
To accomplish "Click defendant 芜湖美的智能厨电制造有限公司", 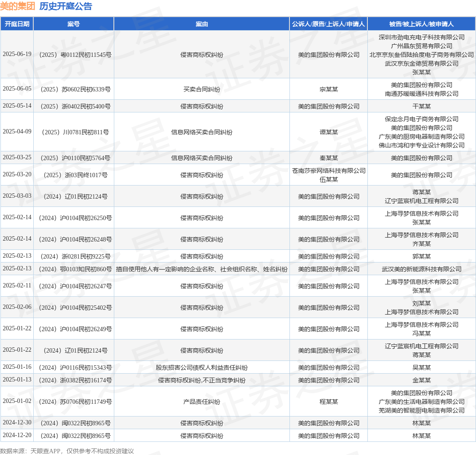I will 421,411.
